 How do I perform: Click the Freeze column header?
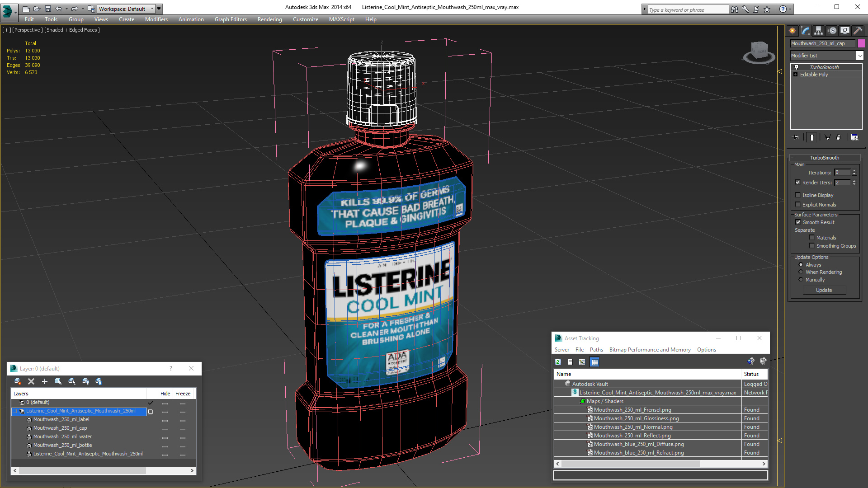click(x=183, y=394)
